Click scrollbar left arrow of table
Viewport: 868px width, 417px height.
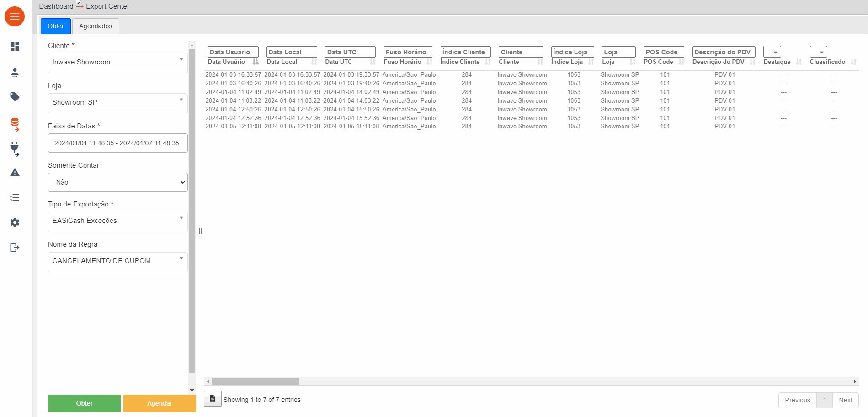point(208,381)
